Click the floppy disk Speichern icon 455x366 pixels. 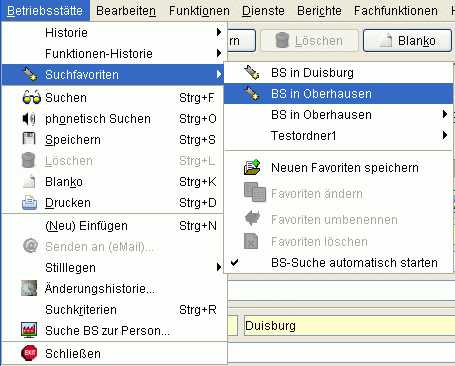tap(29, 139)
